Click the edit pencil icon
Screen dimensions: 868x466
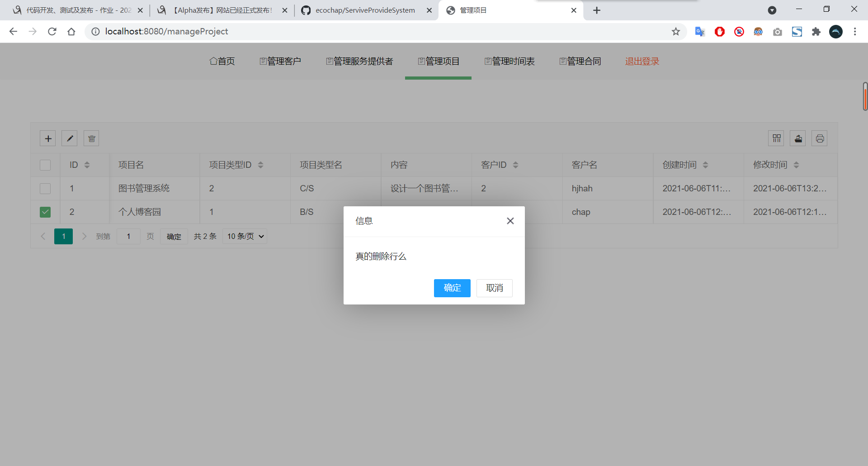[x=70, y=138]
